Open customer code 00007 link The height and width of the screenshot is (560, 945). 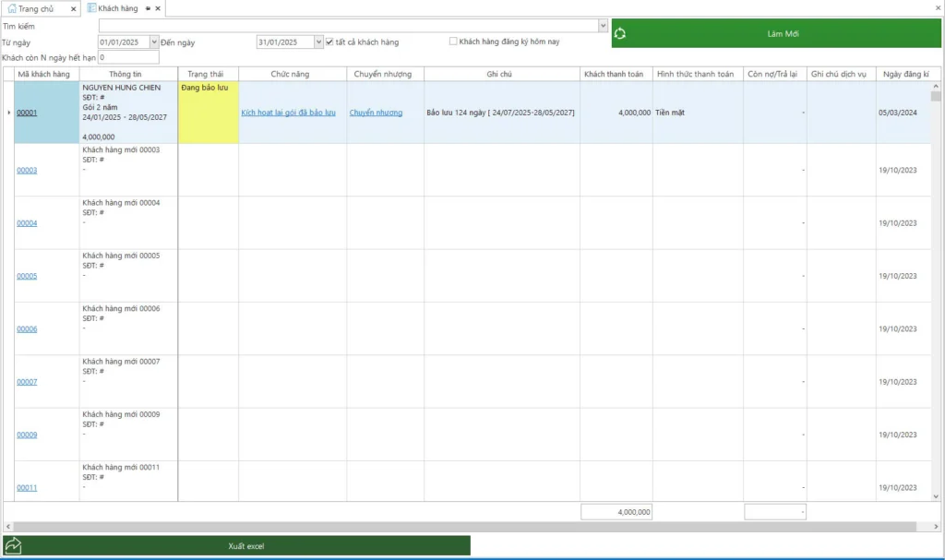pos(27,382)
